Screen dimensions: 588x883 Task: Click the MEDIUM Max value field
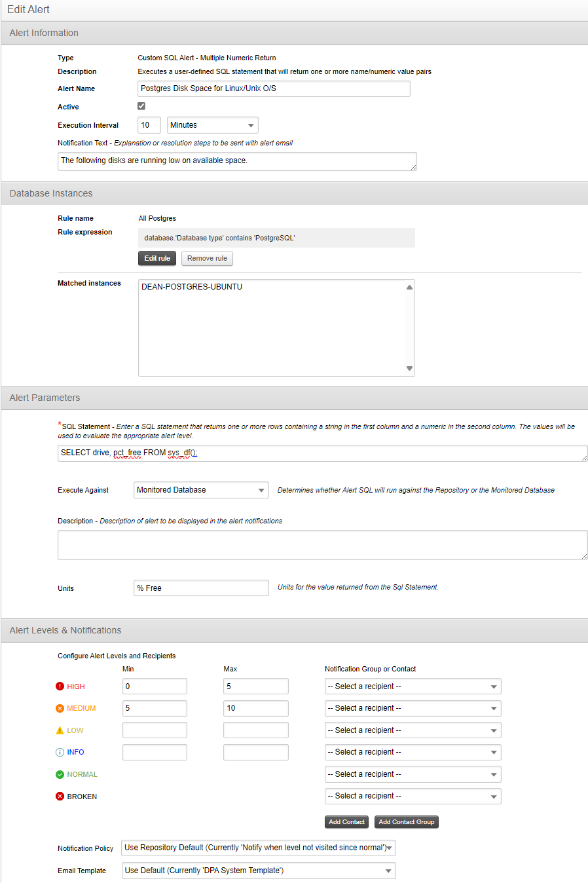pos(256,708)
